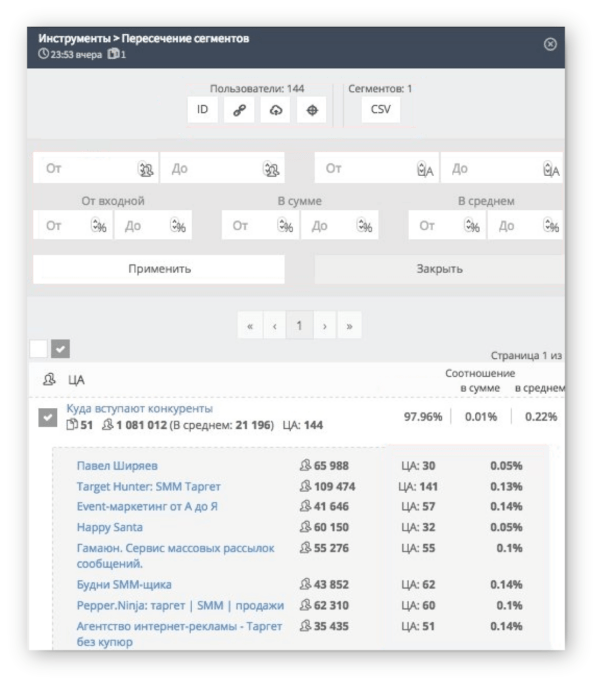The height and width of the screenshot is (685, 600).
Task: Go to the next page with ›
Action: 324,325
